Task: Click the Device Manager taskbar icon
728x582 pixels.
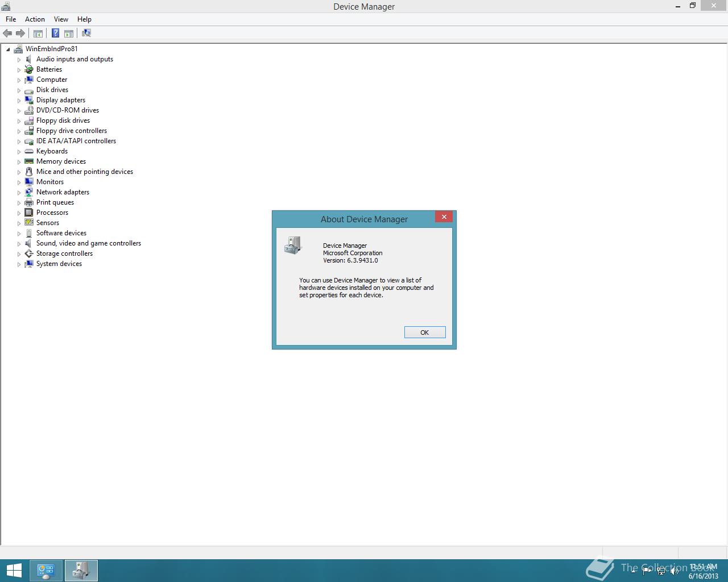Action: coord(81,571)
